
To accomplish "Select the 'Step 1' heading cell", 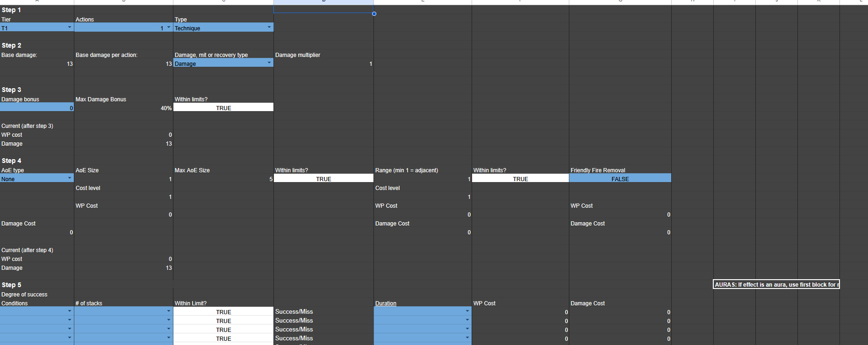I will click(11, 10).
